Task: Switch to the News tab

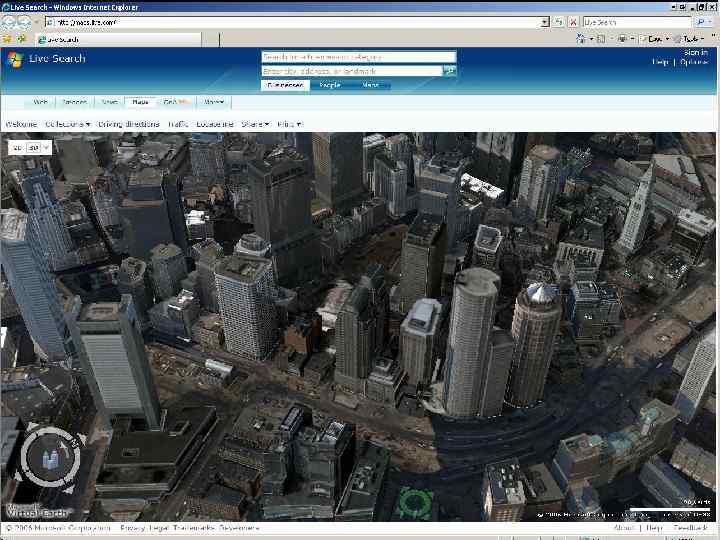Action: pyautogui.click(x=109, y=102)
